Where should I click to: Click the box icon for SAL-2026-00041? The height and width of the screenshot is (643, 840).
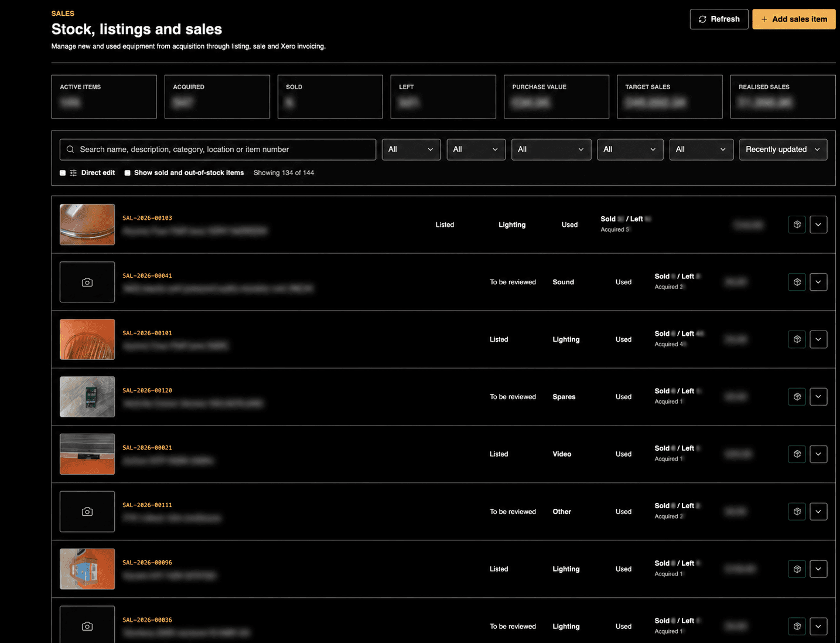(797, 282)
